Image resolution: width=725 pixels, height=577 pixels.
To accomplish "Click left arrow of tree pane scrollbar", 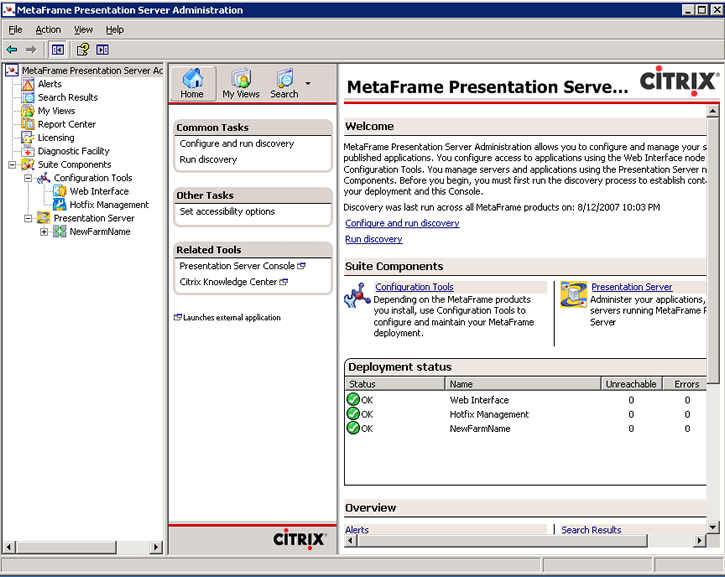I will [9, 547].
